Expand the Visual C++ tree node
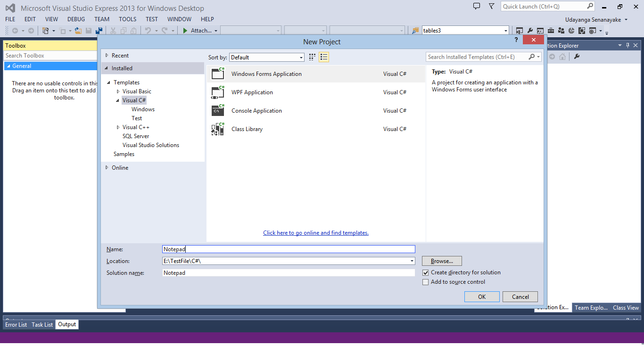The image size is (644, 362). (118, 127)
